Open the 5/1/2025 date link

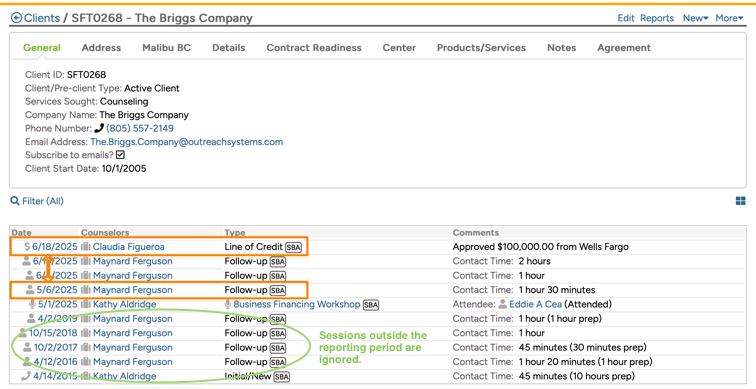(58, 305)
